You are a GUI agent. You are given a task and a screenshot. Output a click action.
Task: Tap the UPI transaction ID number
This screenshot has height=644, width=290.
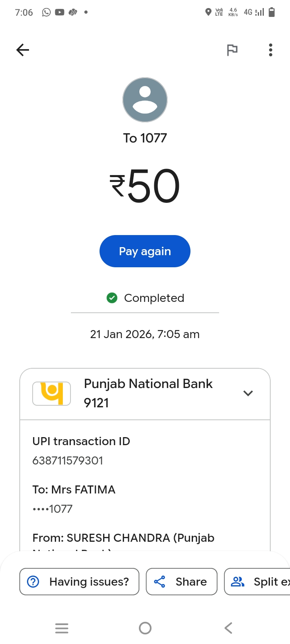pos(68,460)
